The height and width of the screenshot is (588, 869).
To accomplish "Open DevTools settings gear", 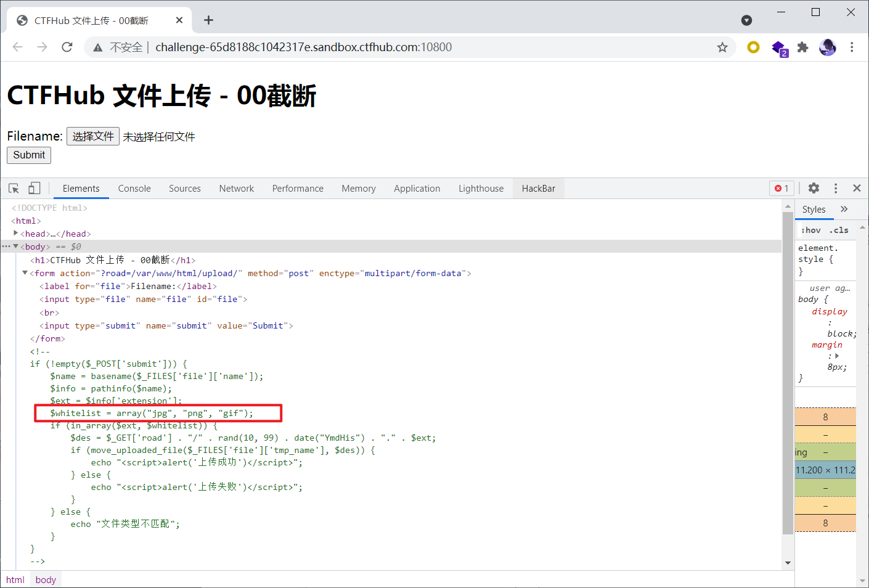I will coord(814,188).
